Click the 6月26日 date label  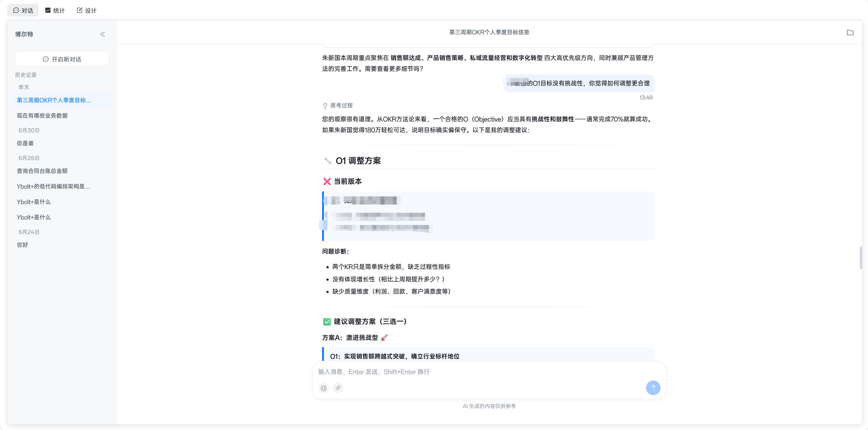point(29,158)
